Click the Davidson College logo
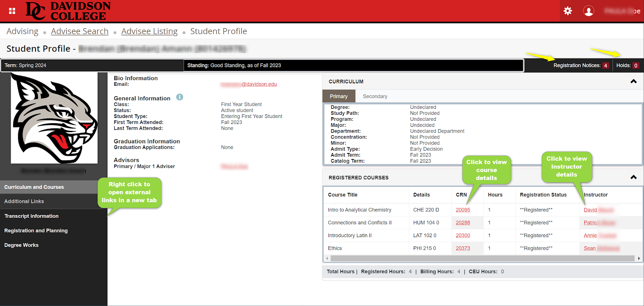Viewport: 644px width, 306px height. 68,11
